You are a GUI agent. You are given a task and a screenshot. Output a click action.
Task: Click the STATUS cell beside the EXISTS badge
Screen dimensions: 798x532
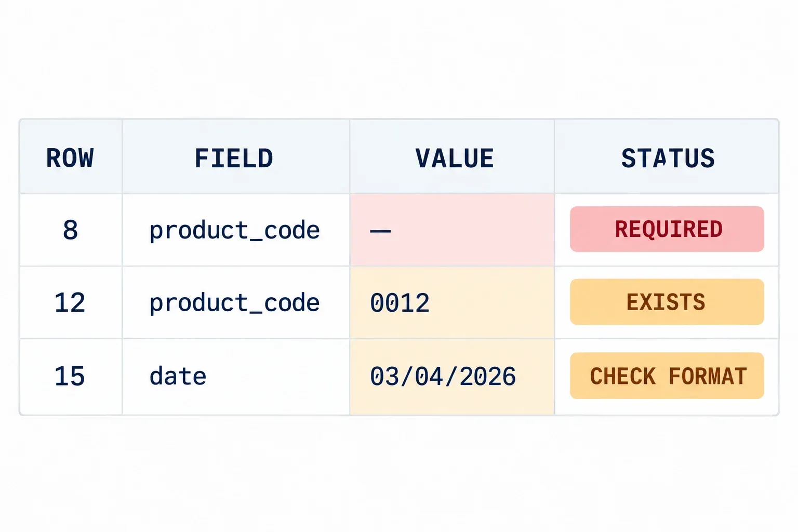(667, 302)
